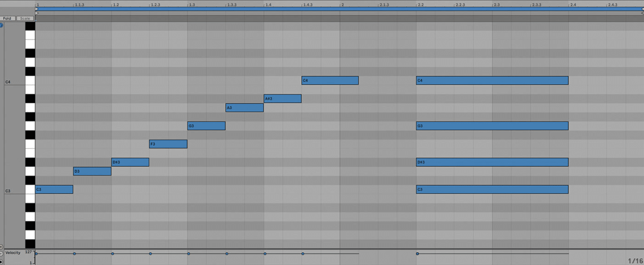Screen dimensions: 644x265
Task: Click ruler position 1
Action: click(38, 5)
